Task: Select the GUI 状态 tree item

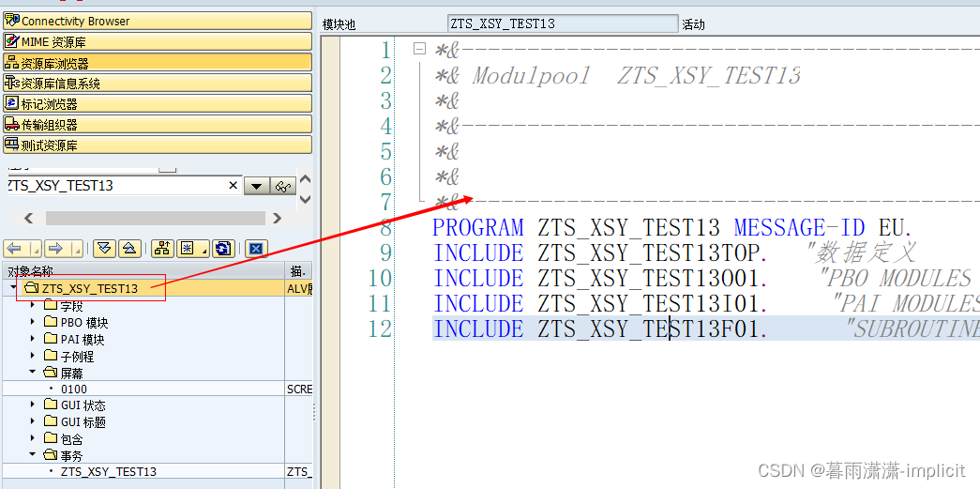Action: 83,405
